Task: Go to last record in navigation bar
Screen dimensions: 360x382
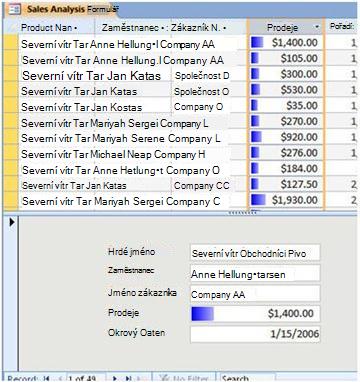Action: (128, 378)
